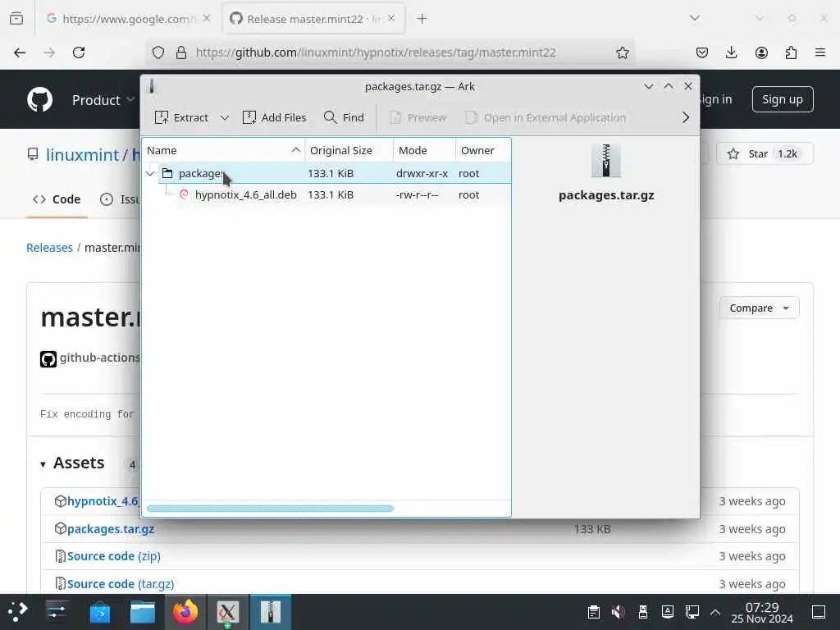Download packages.tar.gz asset link
The image size is (840, 630).
click(111, 529)
